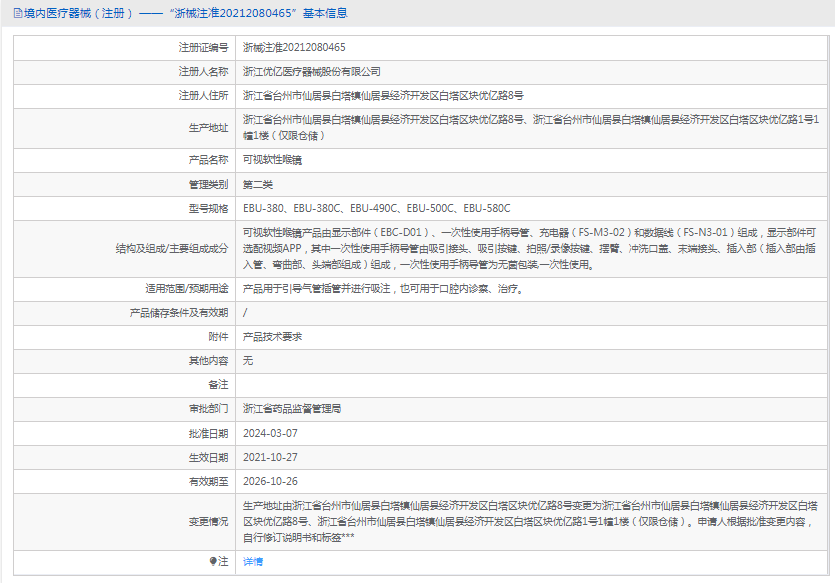Click the 结构及组成/主要组成成分 label
The height and width of the screenshot is (583, 835).
[x=172, y=248]
